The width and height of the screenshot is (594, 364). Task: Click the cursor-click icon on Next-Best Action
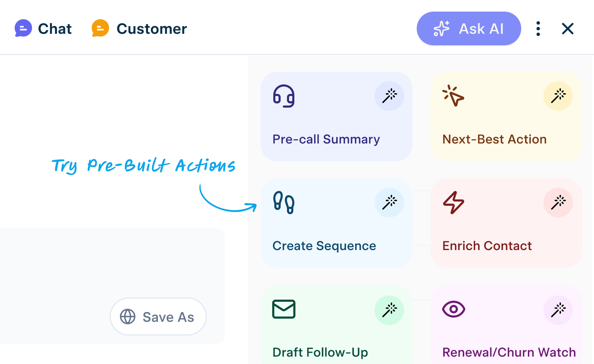click(x=453, y=96)
